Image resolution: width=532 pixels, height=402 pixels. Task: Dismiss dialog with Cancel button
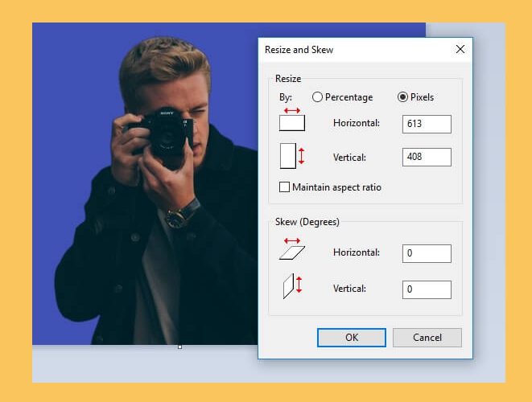[427, 338]
